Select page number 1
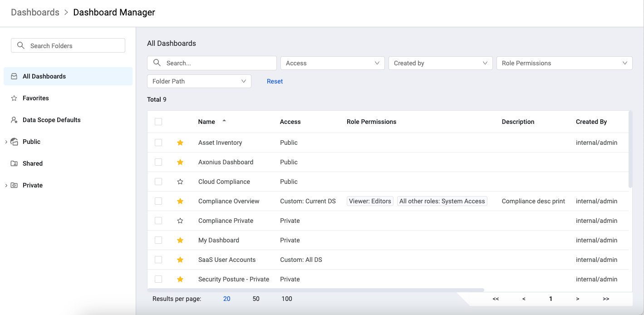 click(551, 299)
